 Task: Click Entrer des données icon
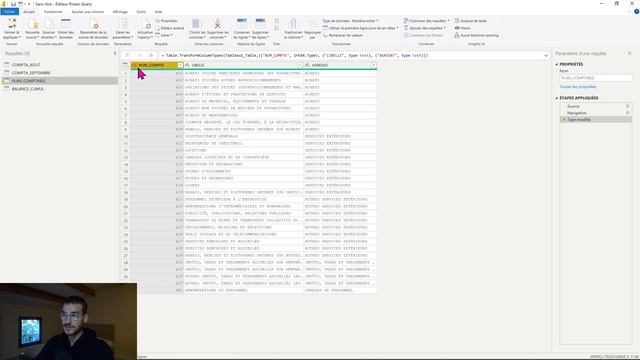[x=66, y=24]
